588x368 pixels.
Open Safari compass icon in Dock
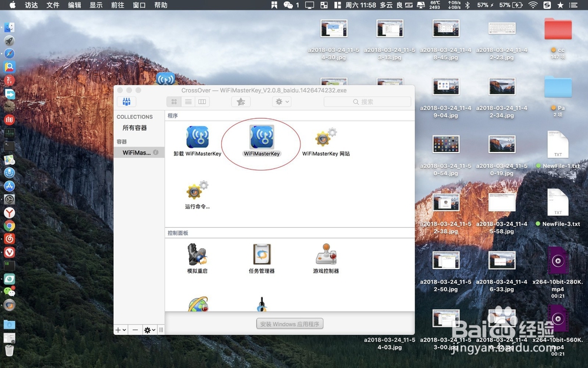(x=9, y=54)
